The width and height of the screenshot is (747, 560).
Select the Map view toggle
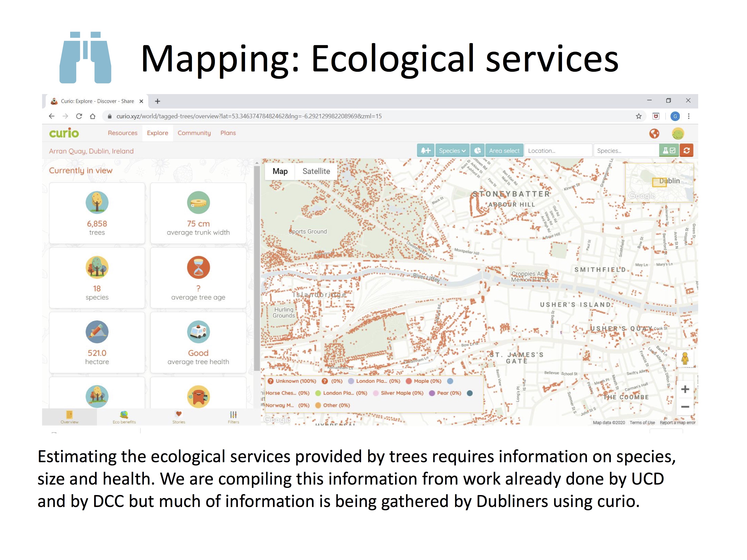click(280, 171)
